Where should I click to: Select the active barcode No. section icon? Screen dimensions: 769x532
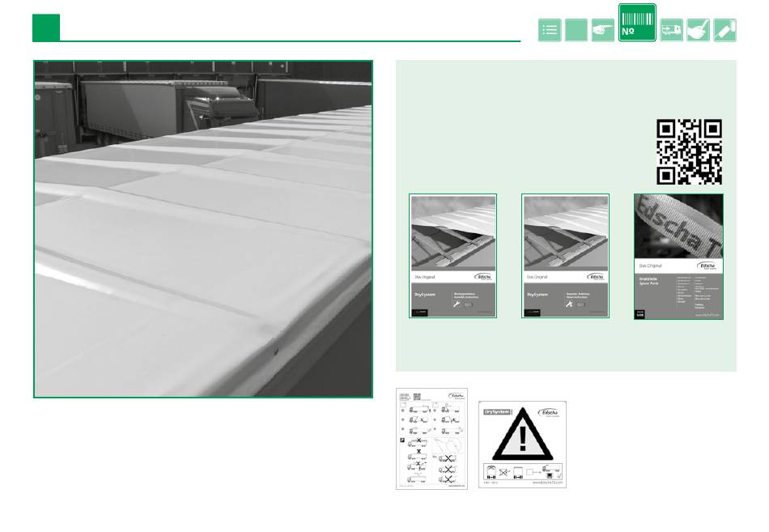[x=637, y=23]
